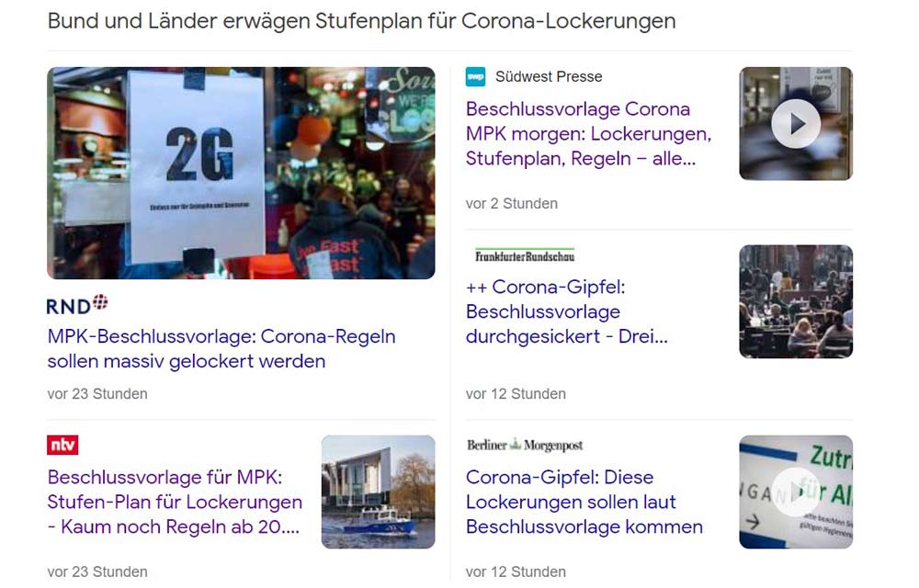Click the Frankfurter Rundschau logo

525,255
